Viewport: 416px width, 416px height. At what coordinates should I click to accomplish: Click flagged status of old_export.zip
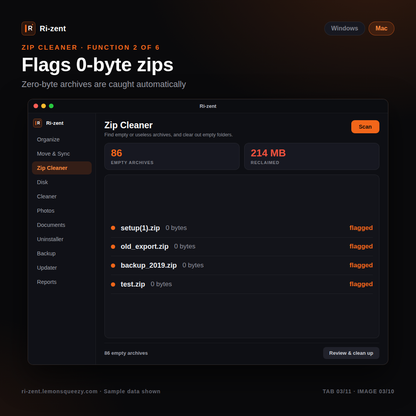point(361,247)
